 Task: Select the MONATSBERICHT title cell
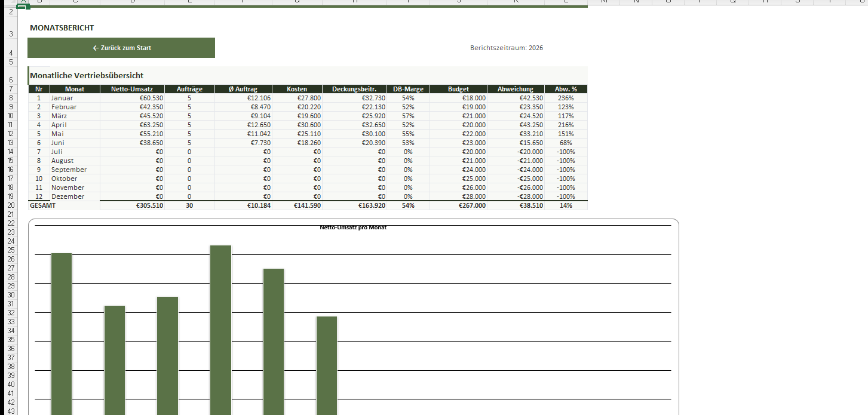[x=62, y=28]
